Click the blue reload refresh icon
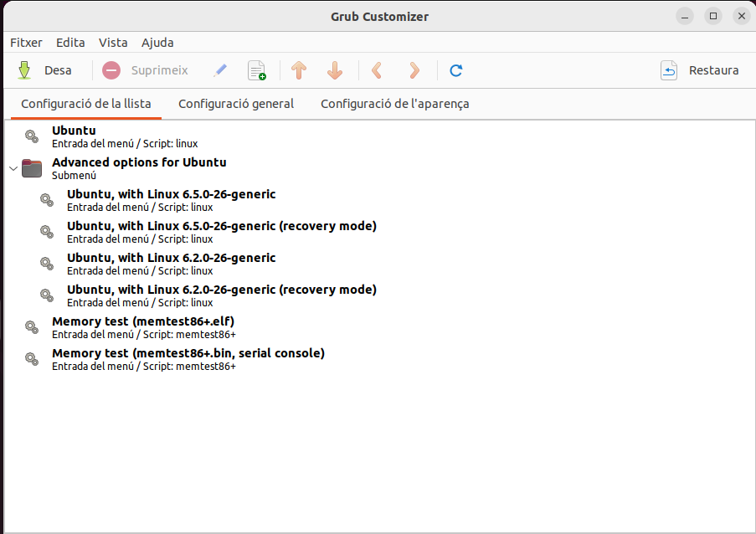Image resolution: width=756 pixels, height=534 pixels. tap(456, 70)
